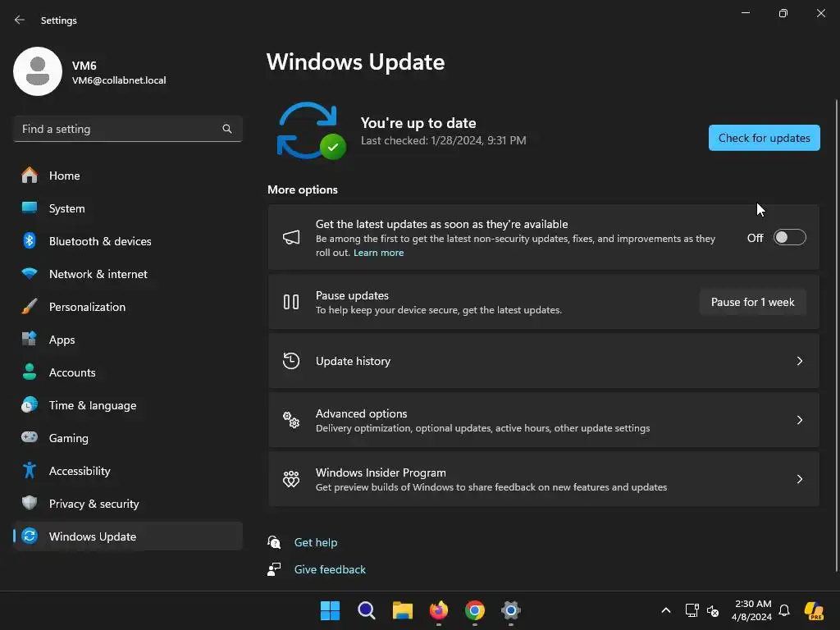Click the taskbar clock showing 2:30 AM
This screenshot has height=630, width=840.
[x=752, y=610]
